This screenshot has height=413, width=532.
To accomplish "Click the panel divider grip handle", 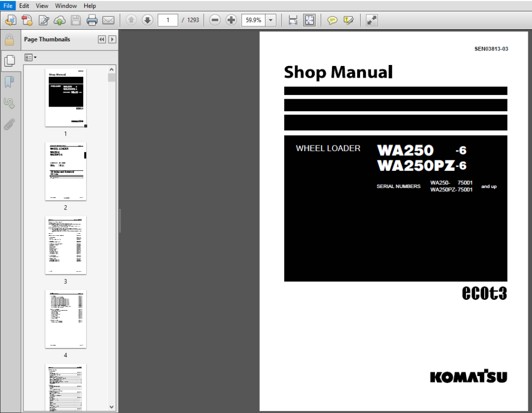I will (120, 221).
